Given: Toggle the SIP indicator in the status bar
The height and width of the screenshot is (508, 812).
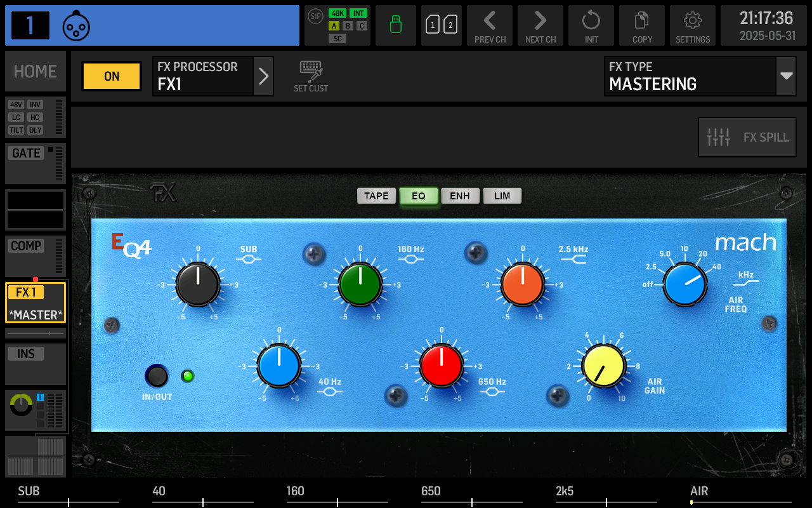Looking at the screenshot, I should 315,17.
